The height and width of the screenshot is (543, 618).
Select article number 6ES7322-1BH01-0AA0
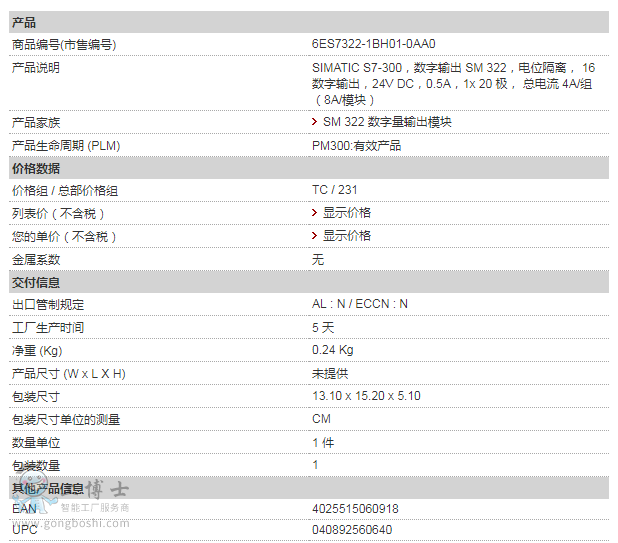374,44
